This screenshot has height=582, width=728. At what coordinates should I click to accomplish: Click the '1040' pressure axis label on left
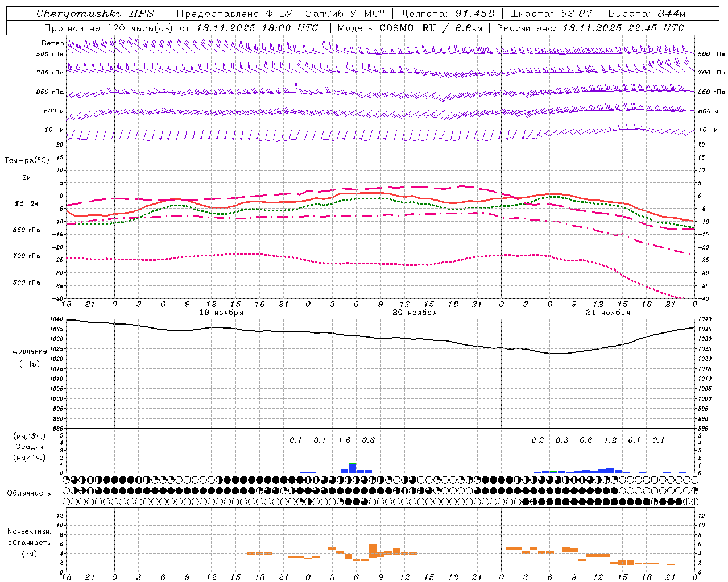tap(57, 319)
